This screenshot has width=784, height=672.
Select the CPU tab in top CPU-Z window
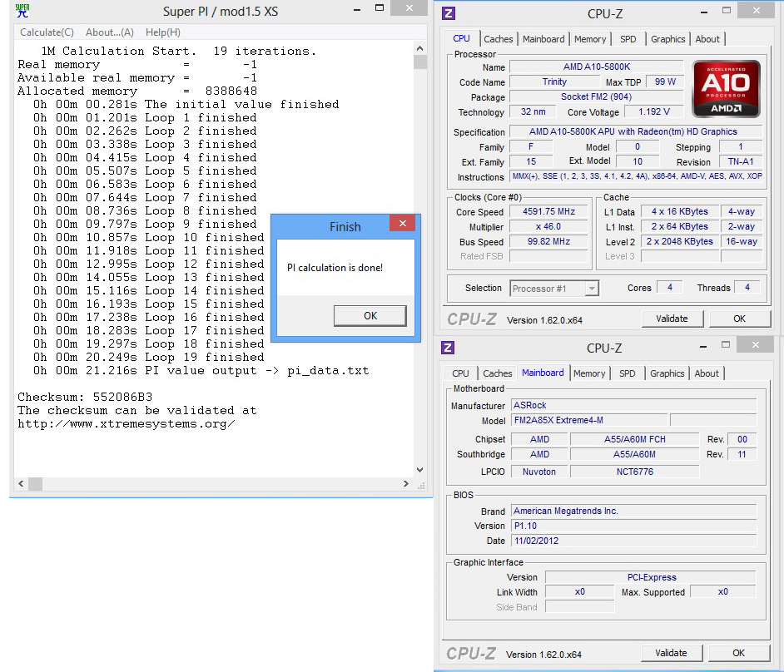pyautogui.click(x=461, y=38)
